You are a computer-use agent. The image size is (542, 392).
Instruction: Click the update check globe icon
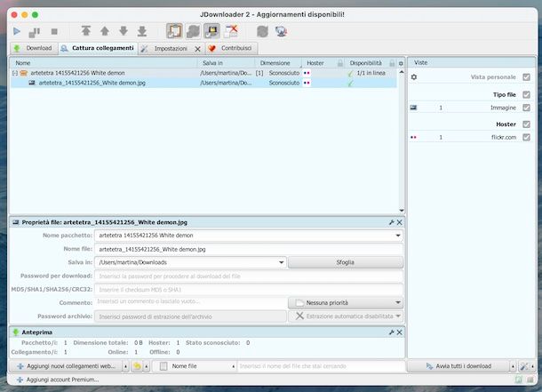pyautogui.click(x=282, y=31)
